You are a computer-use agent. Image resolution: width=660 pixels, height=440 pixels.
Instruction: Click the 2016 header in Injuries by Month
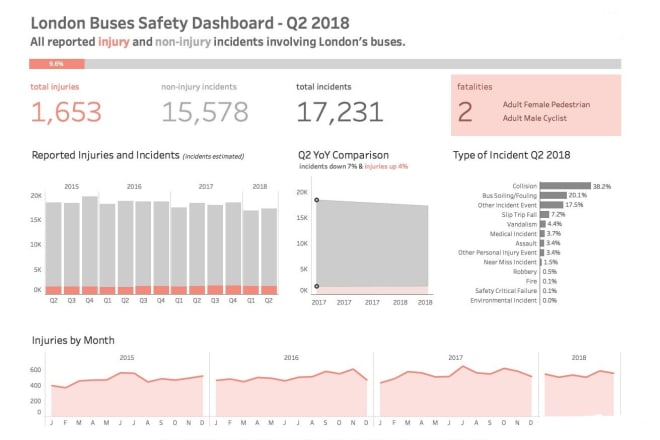click(x=291, y=357)
